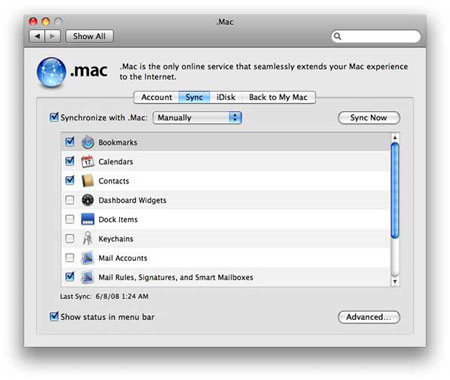Click the Keychains keys icon
This screenshot has width=450, height=380.
click(88, 239)
